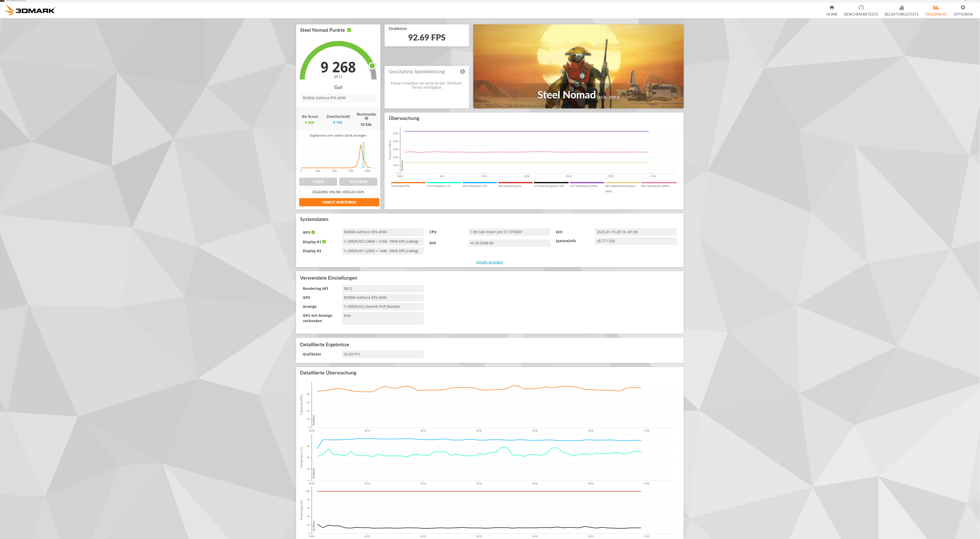Open the Home tab icon

(832, 8)
